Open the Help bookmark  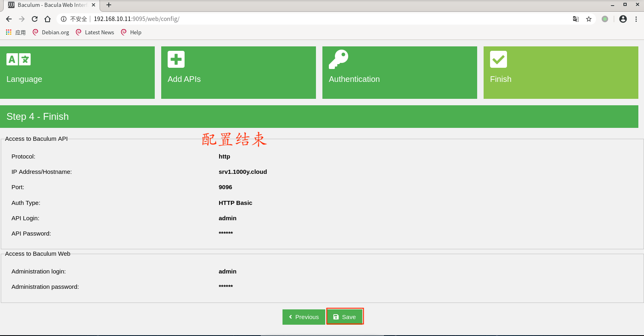[131, 32]
